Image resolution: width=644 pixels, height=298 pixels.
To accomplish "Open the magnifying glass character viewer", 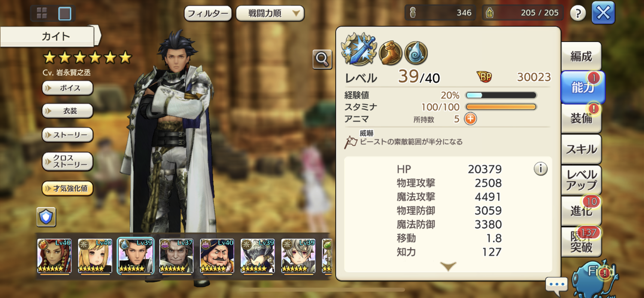I will [x=322, y=60].
